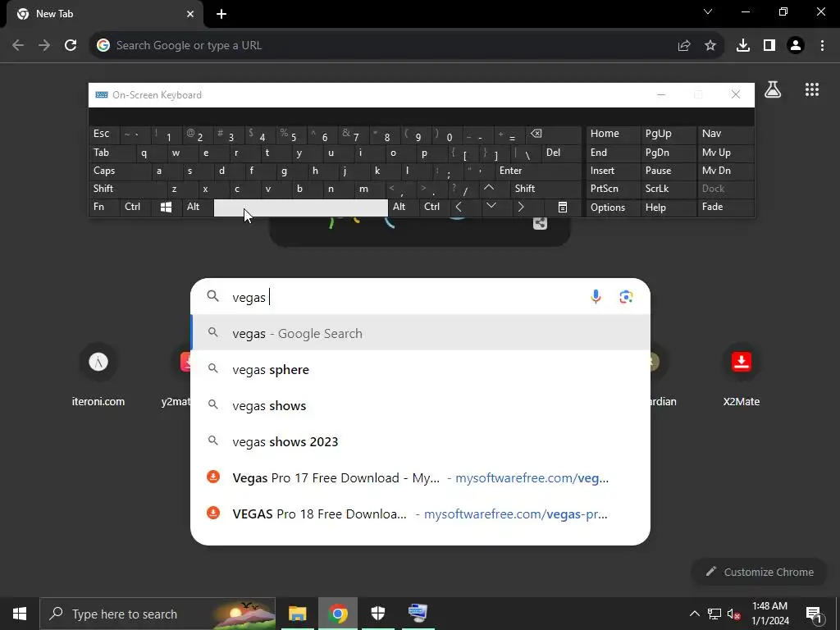Toggle left Alt key on keyboard

[x=198, y=207]
